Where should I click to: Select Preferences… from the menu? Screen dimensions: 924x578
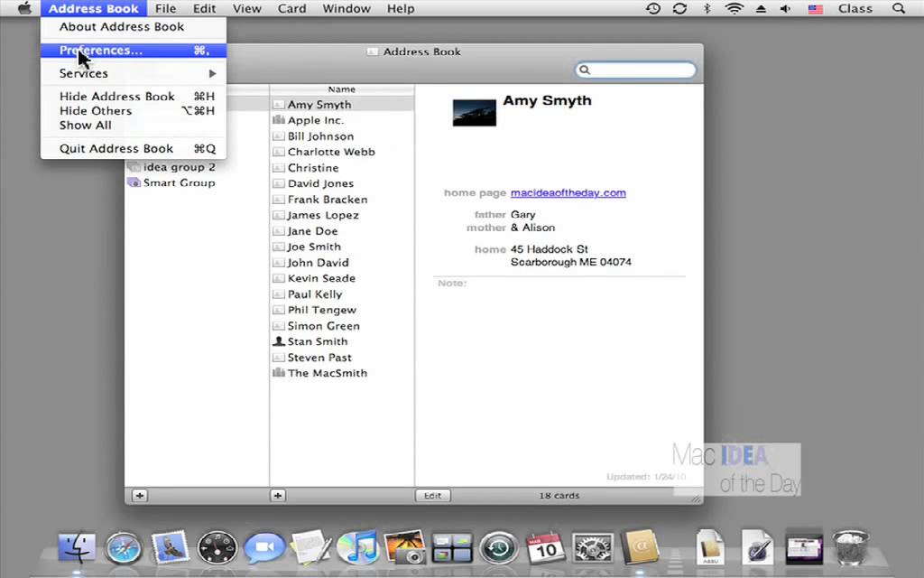click(134, 51)
